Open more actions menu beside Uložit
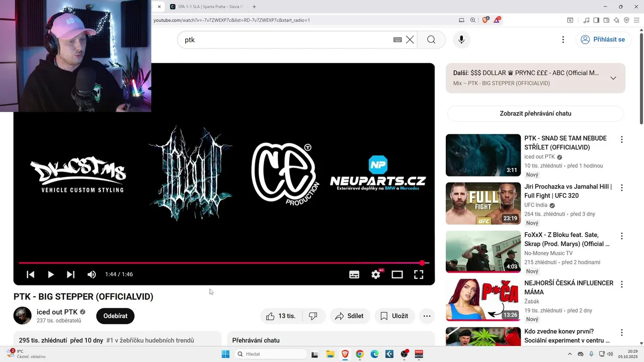 pos(427,316)
